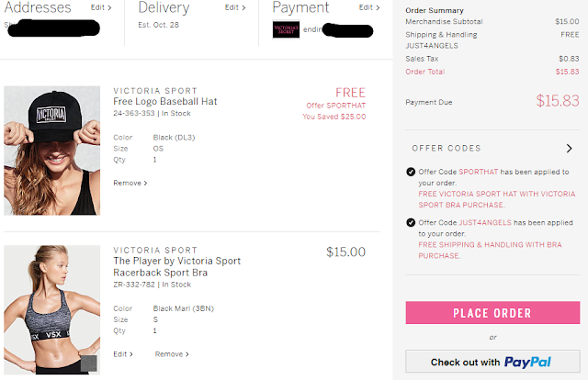Open the sport bra product image

point(52,310)
